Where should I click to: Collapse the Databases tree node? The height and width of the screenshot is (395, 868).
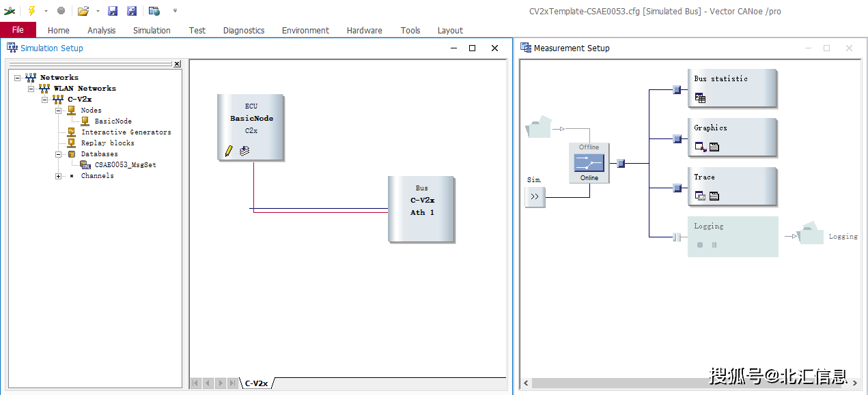click(x=59, y=154)
